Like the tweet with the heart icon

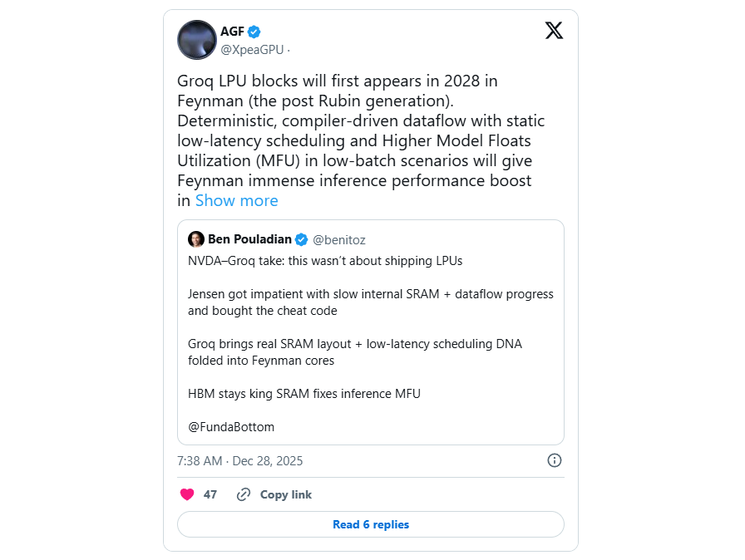pos(187,494)
